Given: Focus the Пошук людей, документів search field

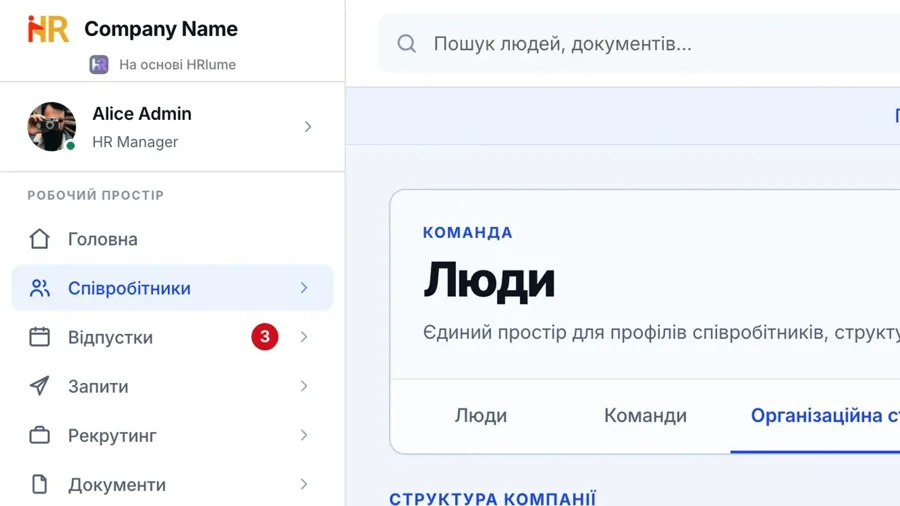Looking at the screenshot, I should [639, 44].
